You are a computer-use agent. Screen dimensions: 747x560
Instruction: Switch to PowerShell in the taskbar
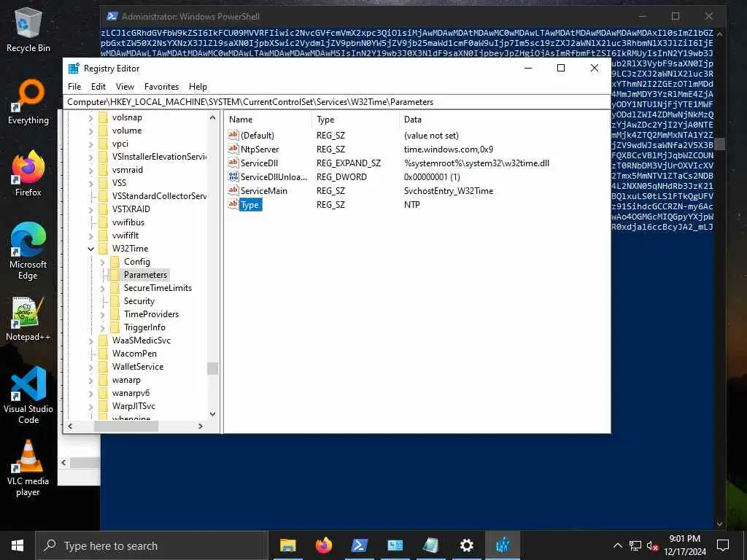[359, 545]
